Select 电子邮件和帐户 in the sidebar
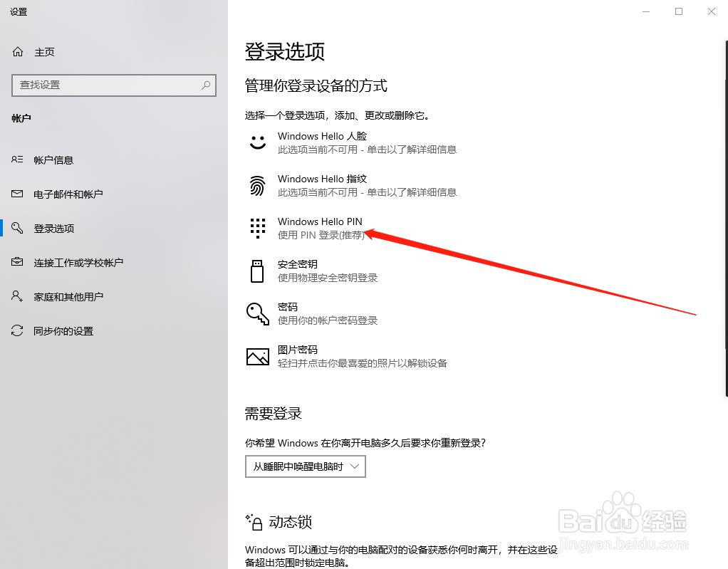728x569 pixels. (x=68, y=194)
